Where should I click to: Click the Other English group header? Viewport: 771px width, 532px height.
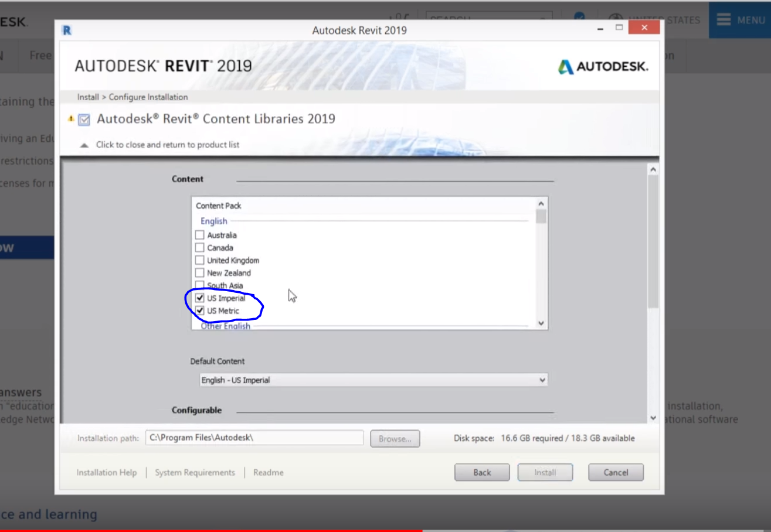[226, 326]
